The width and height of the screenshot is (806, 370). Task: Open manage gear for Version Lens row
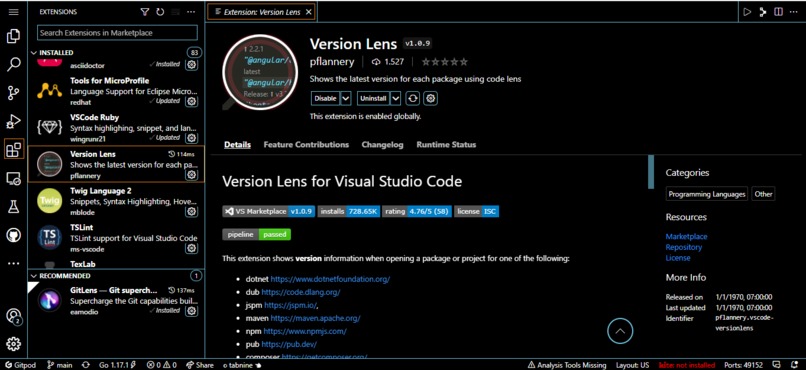point(192,175)
